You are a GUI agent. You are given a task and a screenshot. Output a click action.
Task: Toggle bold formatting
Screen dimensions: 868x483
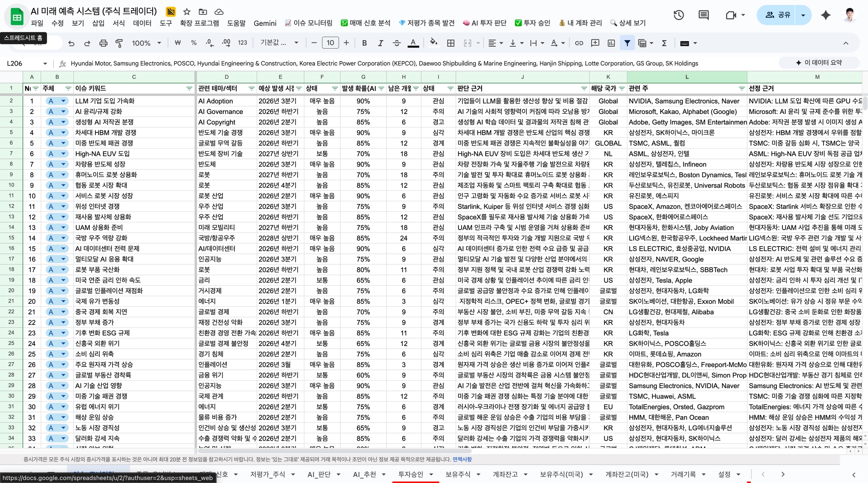tap(364, 43)
